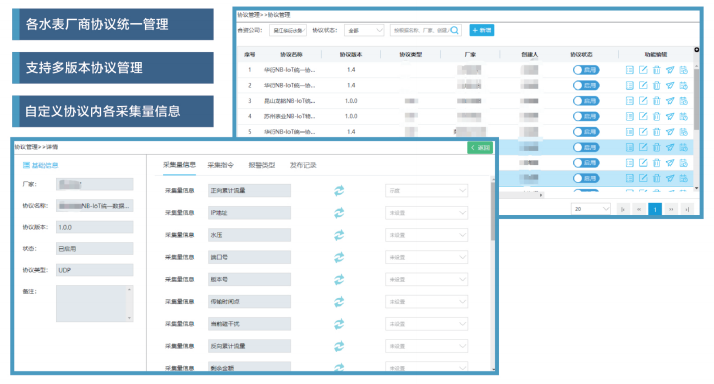
Task: Click sync icon beside 传输时间点
Action: (x=339, y=302)
